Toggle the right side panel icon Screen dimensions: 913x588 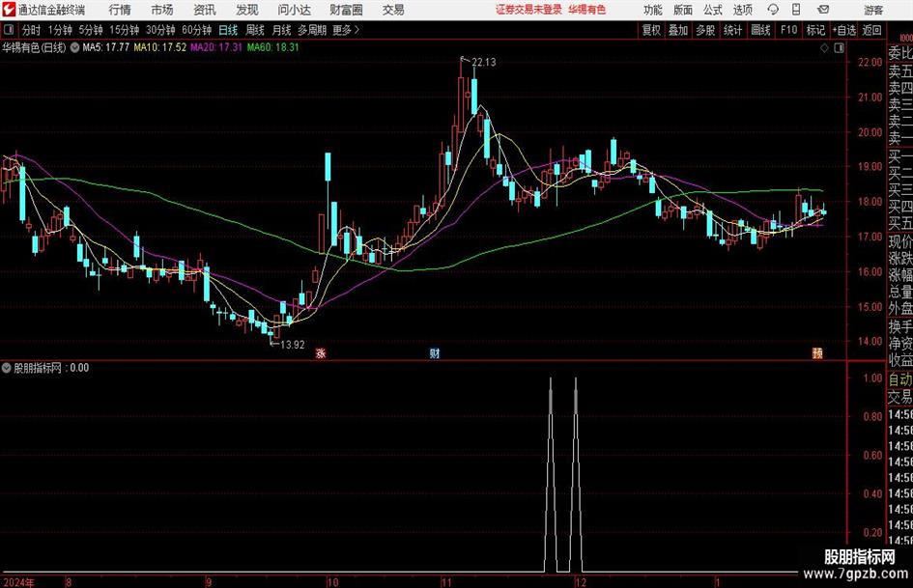click(x=839, y=48)
